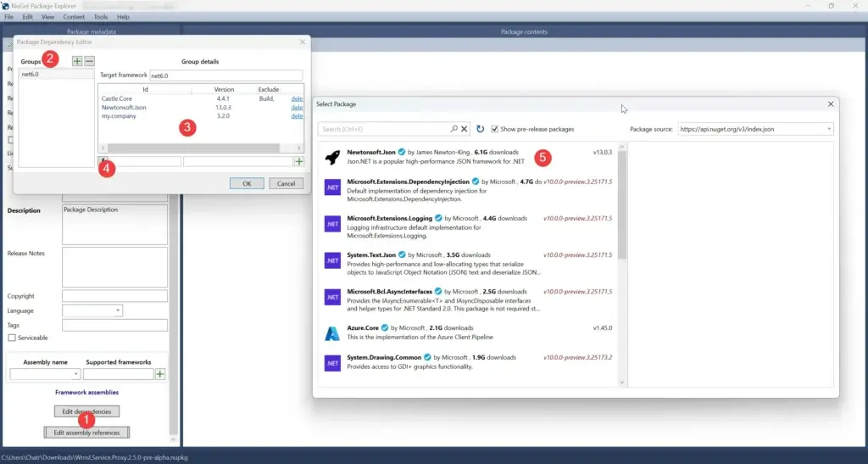
Task: Select the Microsoft.Bcl.AsyncInterfaces package result
Action: click(x=468, y=299)
